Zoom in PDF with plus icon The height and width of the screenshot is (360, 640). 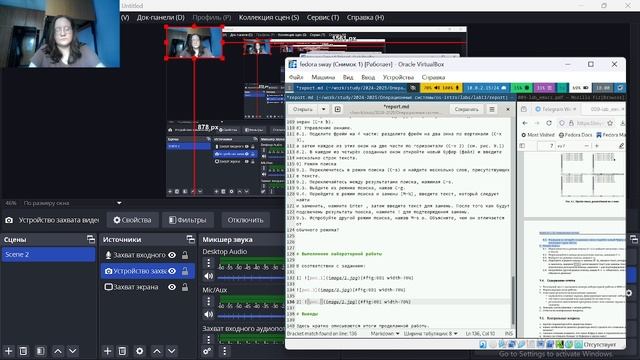coord(597,146)
